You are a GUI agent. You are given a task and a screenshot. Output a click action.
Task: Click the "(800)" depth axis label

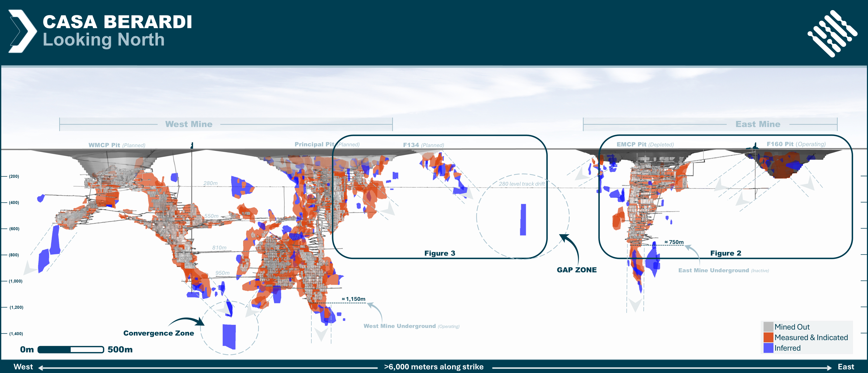tap(14, 255)
